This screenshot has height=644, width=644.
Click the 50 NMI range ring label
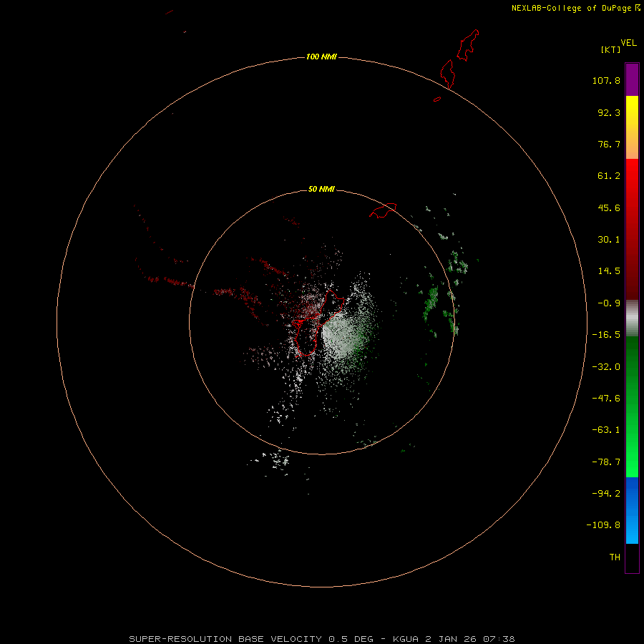pyautogui.click(x=321, y=189)
